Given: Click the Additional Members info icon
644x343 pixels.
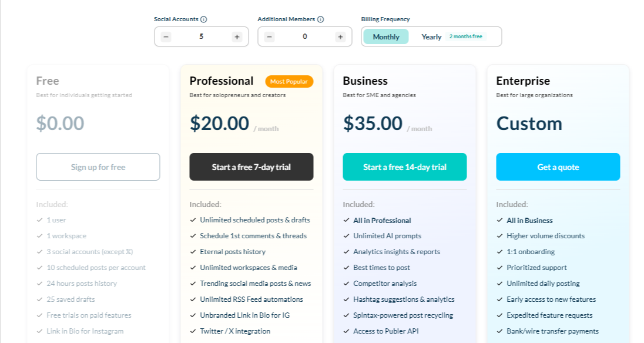Looking at the screenshot, I should [320, 19].
